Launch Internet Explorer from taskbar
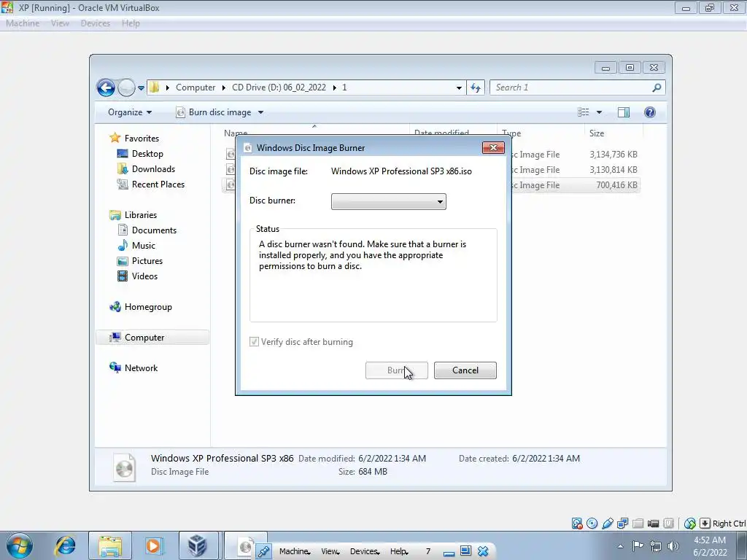This screenshot has width=747, height=560. 65,545
